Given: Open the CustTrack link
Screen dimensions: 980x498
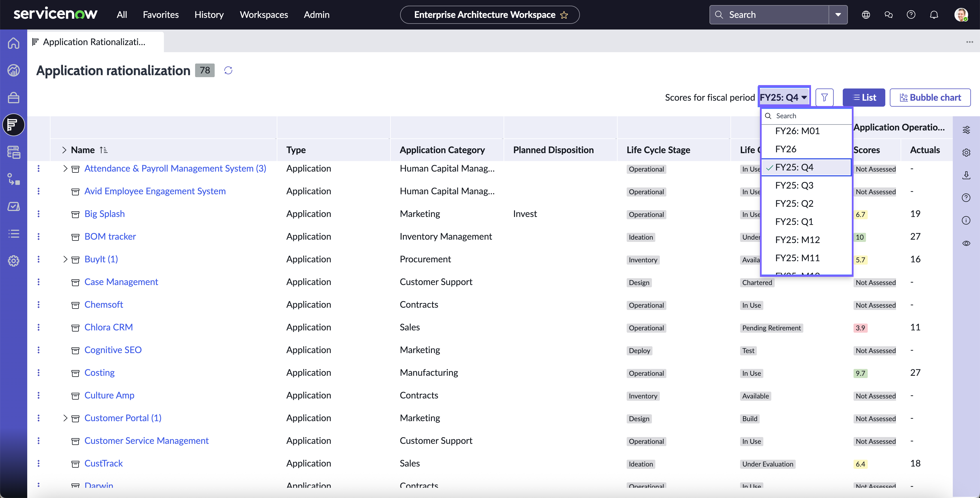Looking at the screenshot, I should pos(104,463).
